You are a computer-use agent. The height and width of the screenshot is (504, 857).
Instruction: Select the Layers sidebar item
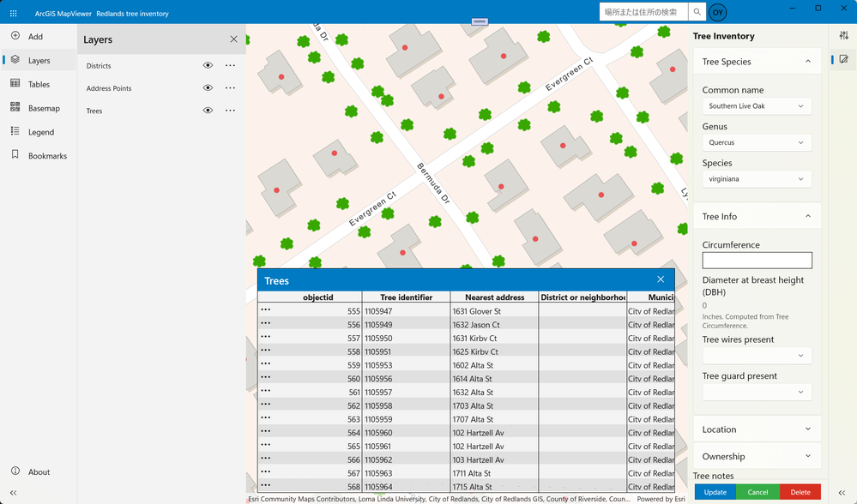point(39,60)
